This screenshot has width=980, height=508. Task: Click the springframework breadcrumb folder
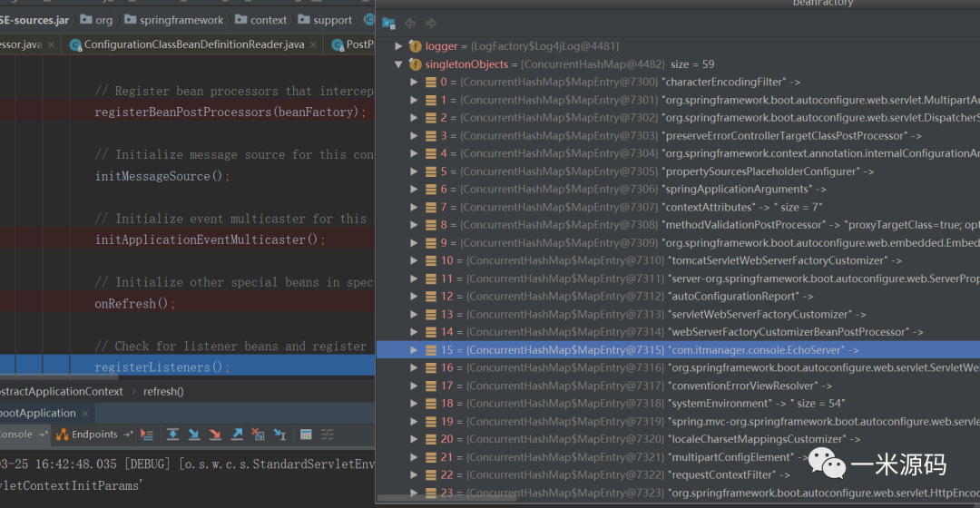point(181,20)
